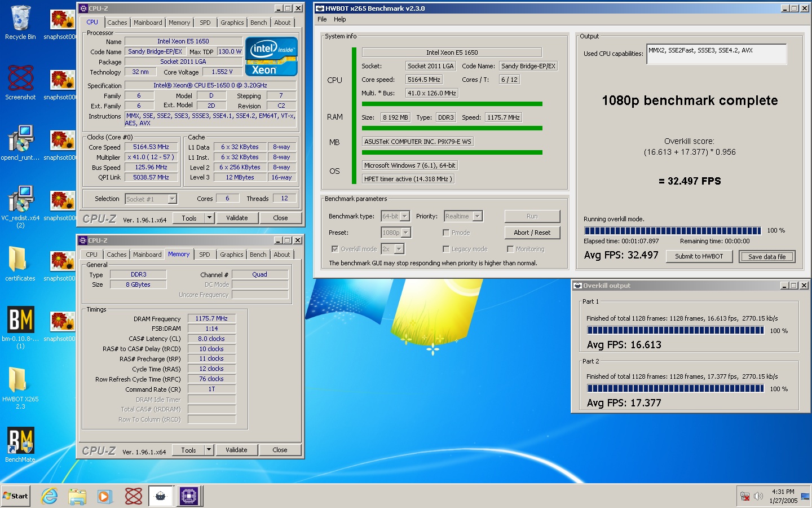The width and height of the screenshot is (812, 508).
Task: Open the volume speaker tray icon
Action: pyautogui.click(x=758, y=497)
